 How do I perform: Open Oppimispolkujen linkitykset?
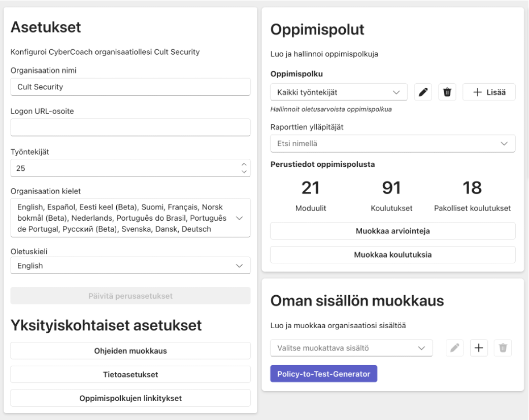(x=130, y=398)
